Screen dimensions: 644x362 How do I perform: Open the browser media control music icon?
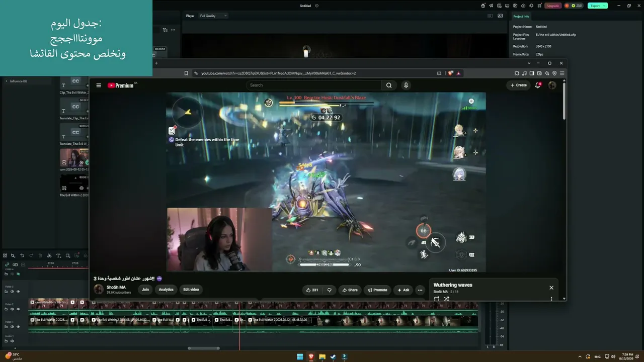point(524,73)
